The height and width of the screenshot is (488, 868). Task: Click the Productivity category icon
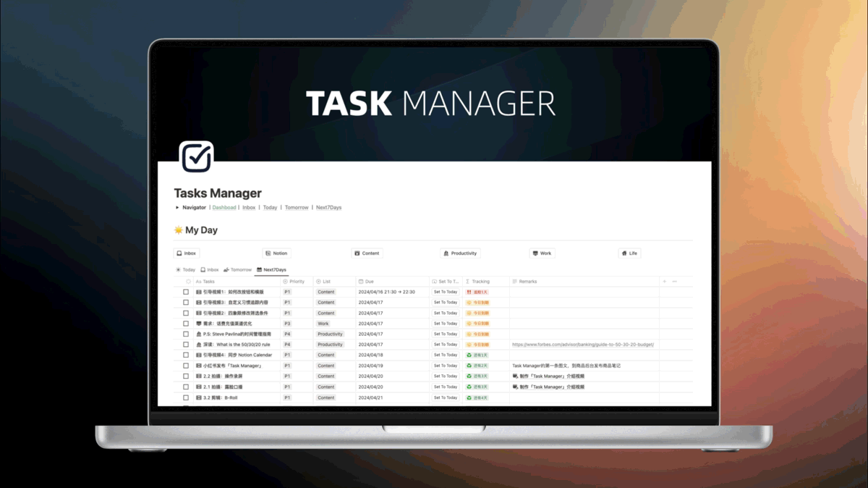(x=446, y=253)
